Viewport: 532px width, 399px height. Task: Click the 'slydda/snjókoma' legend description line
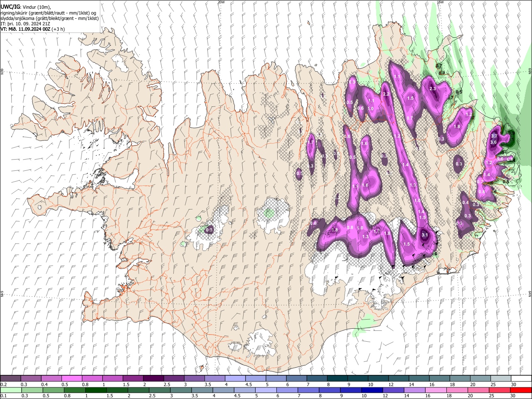pos(49,18)
